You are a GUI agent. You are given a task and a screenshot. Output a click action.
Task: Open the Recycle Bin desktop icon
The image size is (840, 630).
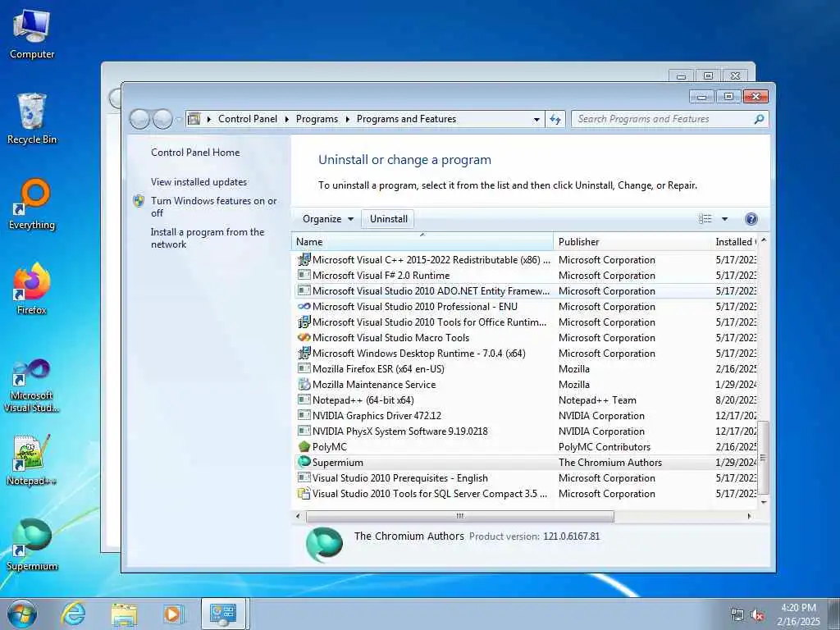point(32,118)
